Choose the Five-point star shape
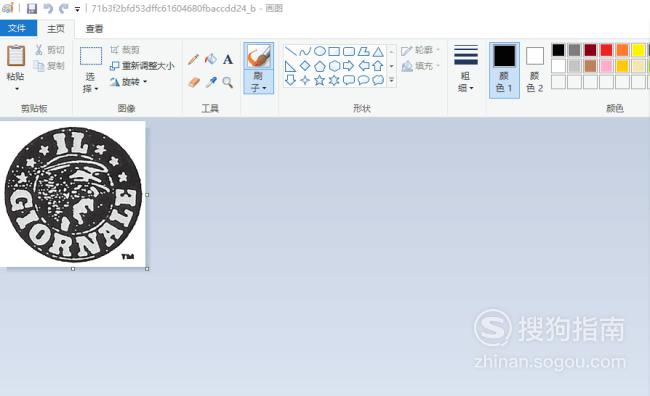 [320, 80]
